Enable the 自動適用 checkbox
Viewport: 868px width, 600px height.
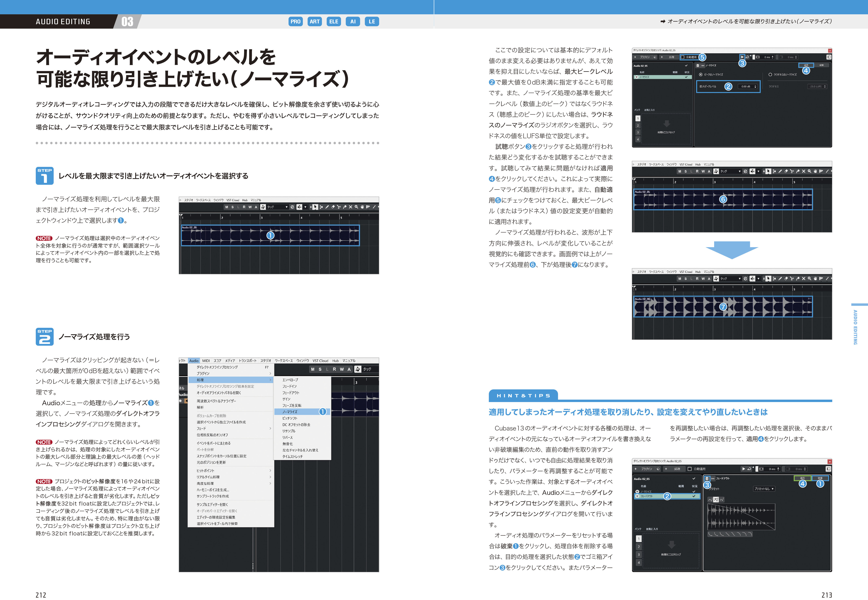683,57
